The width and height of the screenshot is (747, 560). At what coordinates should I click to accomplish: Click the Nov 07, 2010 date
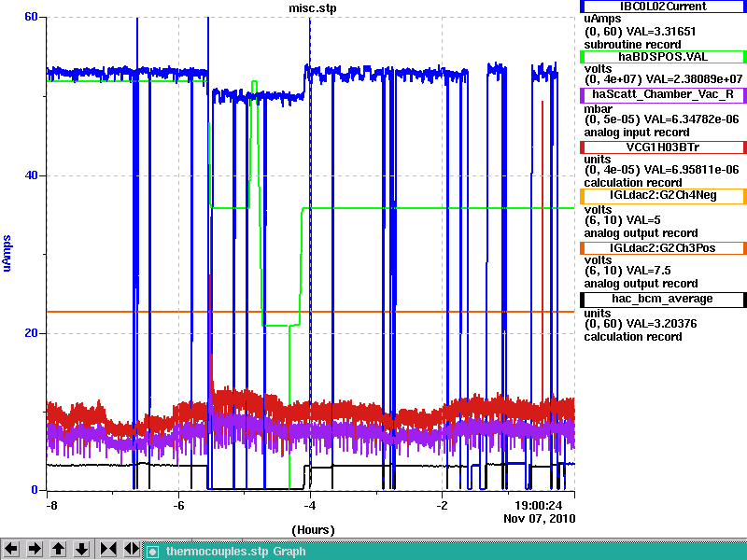click(540, 519)
